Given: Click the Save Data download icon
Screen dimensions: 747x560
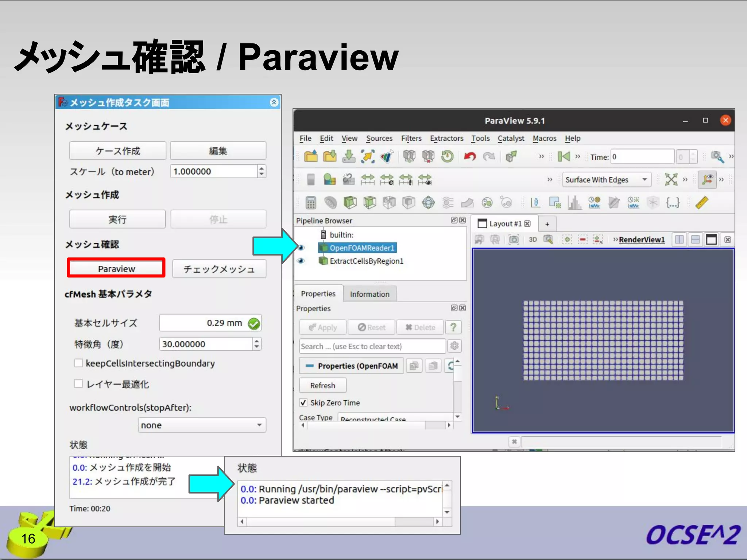Looking at the screenshot, I should click(x=349, y=156).
